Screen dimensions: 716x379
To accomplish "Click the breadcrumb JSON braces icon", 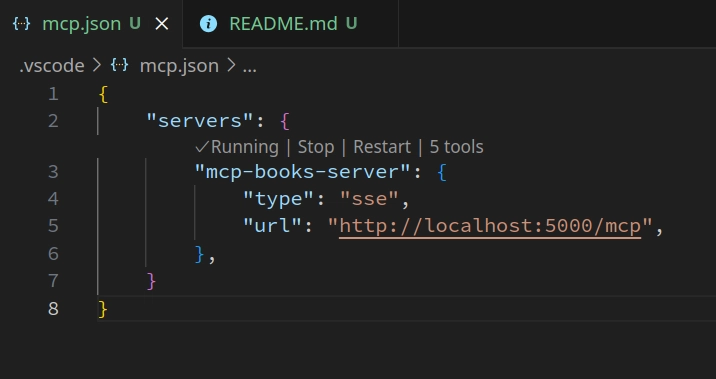I will [x=120, y=65].
